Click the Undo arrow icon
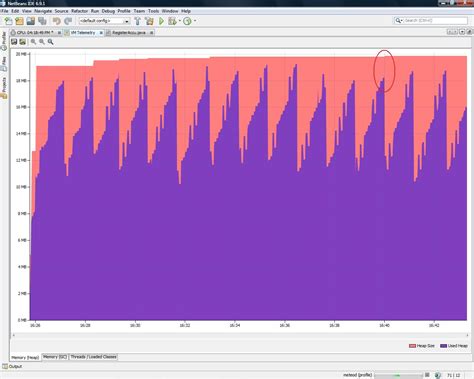 (57, 21)
